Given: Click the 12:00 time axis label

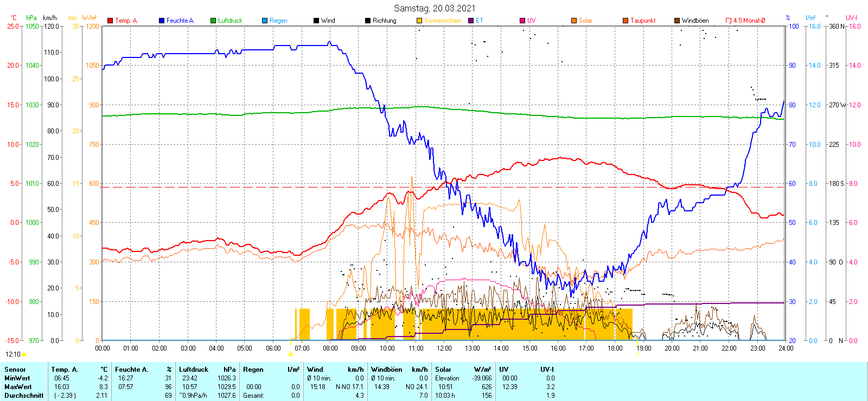Looking at the screenshot, I should [x=444, y=348].
